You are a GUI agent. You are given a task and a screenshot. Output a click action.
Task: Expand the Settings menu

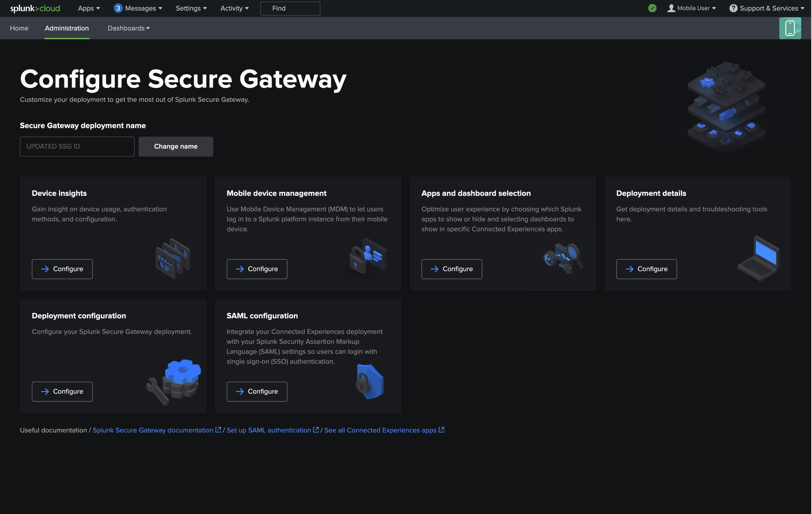coord(191,8)
